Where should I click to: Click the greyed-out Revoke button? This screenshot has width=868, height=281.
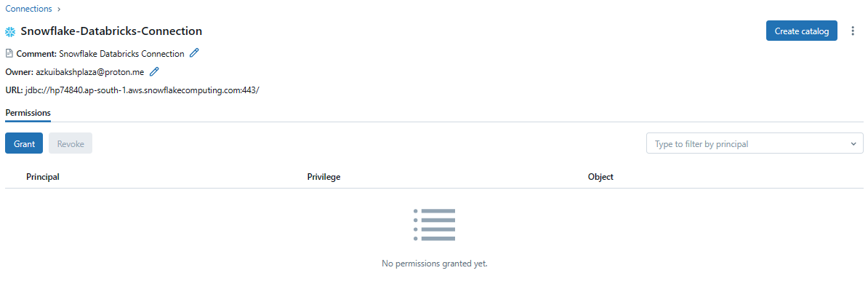click(x=71, y=143)
